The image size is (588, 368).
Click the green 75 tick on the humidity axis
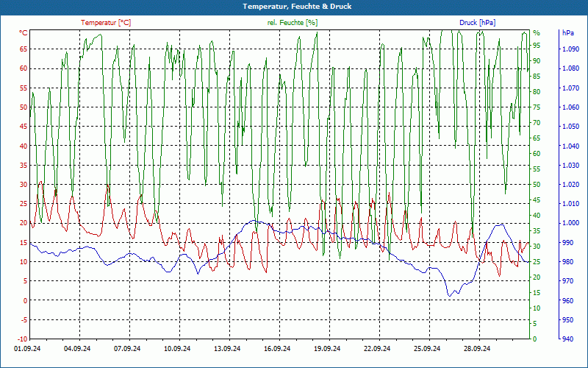click(537, 107)
